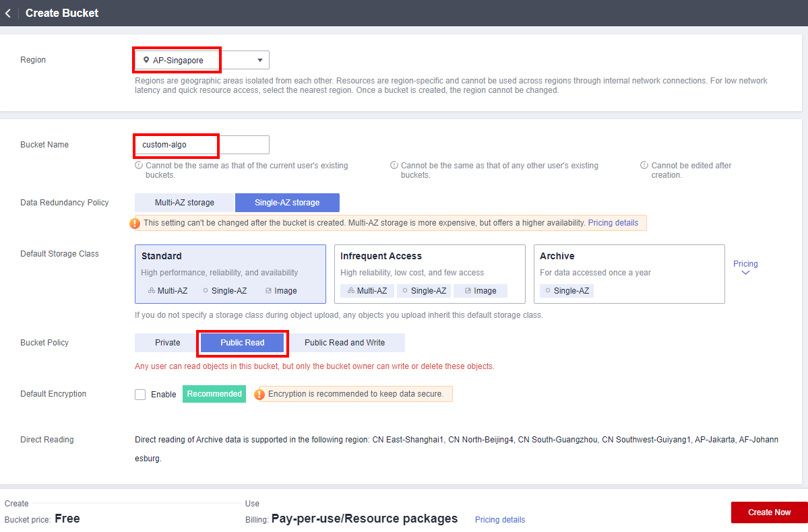This screenshot has width=808, height=532.
Task: Open Pricing details link in redundancy warning
Action: (613, 223)
